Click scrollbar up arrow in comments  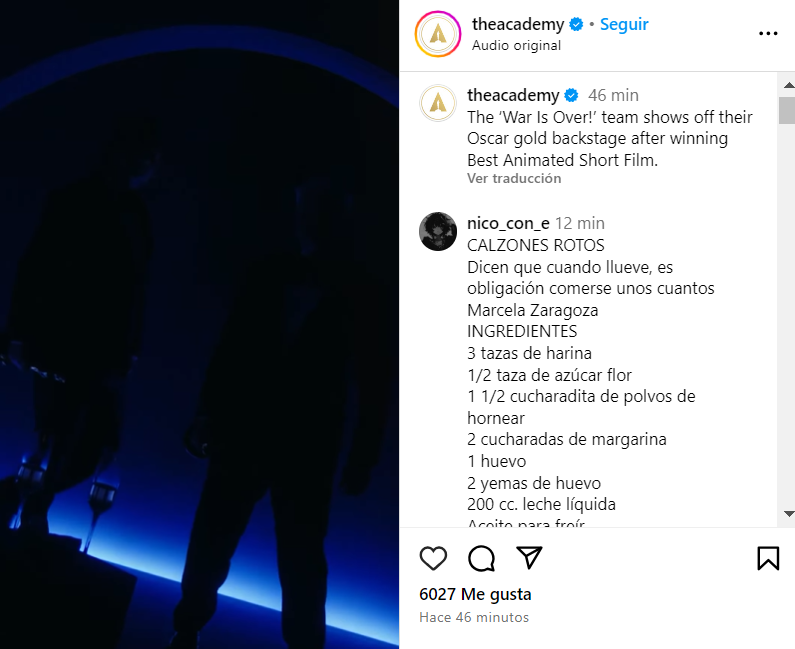[788, 85]
